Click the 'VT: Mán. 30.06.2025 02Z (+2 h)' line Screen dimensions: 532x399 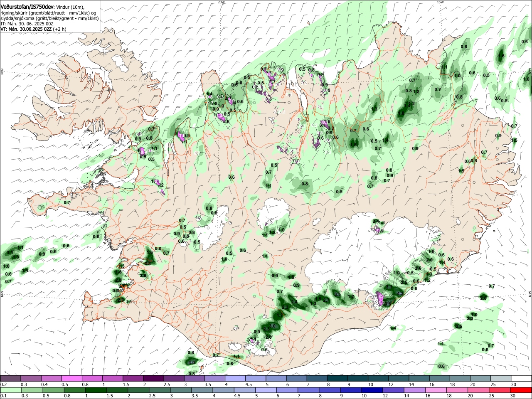click(33, 30)
